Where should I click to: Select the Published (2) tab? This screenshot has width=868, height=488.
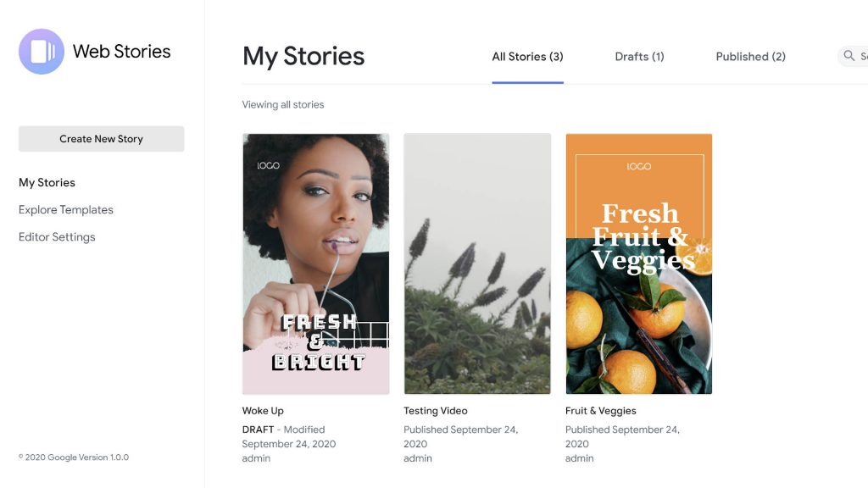(x=750, y=57)
